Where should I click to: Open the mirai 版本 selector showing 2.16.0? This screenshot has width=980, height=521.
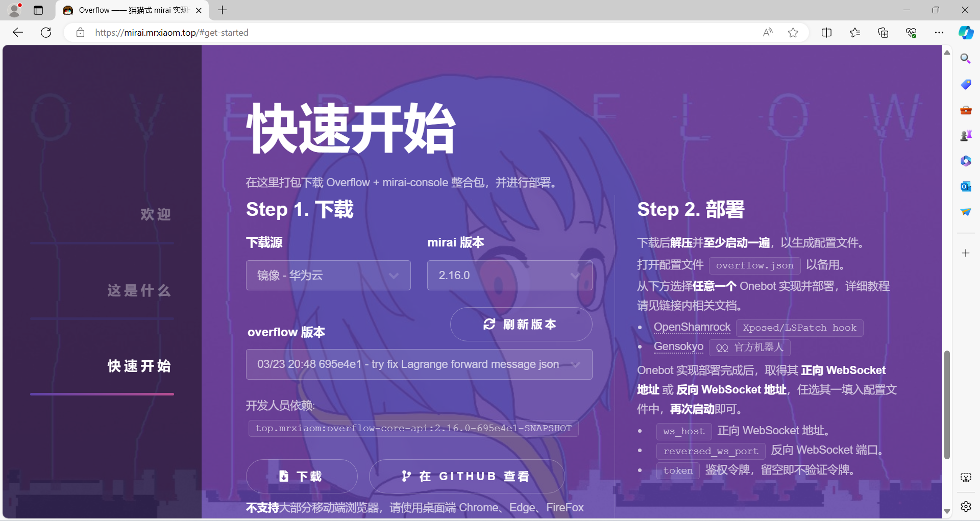pos(509,275)
